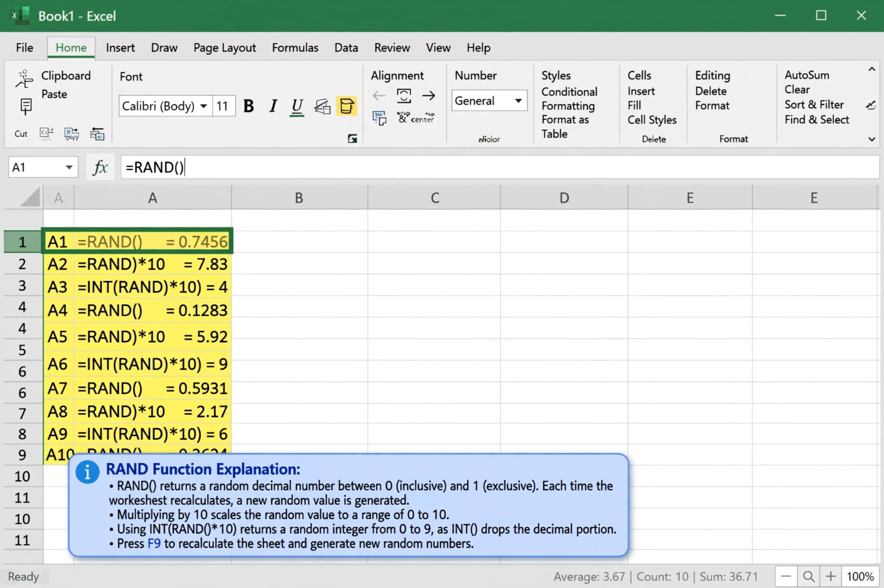
Task: Click Conditional Formatting in Styles
Action: point(569,99)
